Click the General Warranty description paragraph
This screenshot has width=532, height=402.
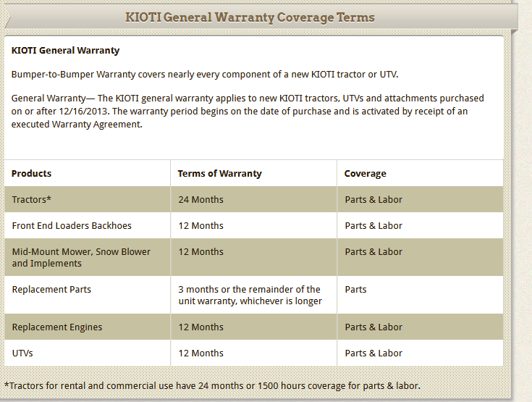(248, 111)
